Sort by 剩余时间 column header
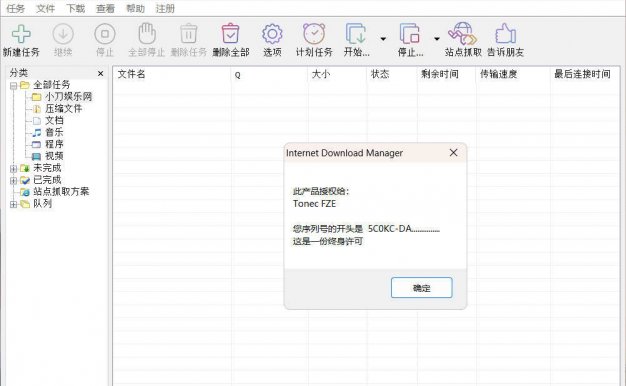This screenshot has width=626, height=386. (446, 75)
